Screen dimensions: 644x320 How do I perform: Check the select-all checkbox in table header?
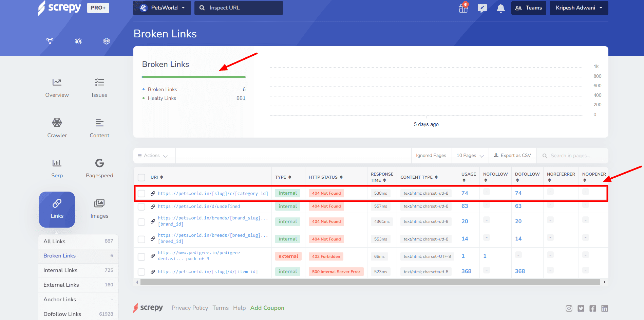[141, 177]
